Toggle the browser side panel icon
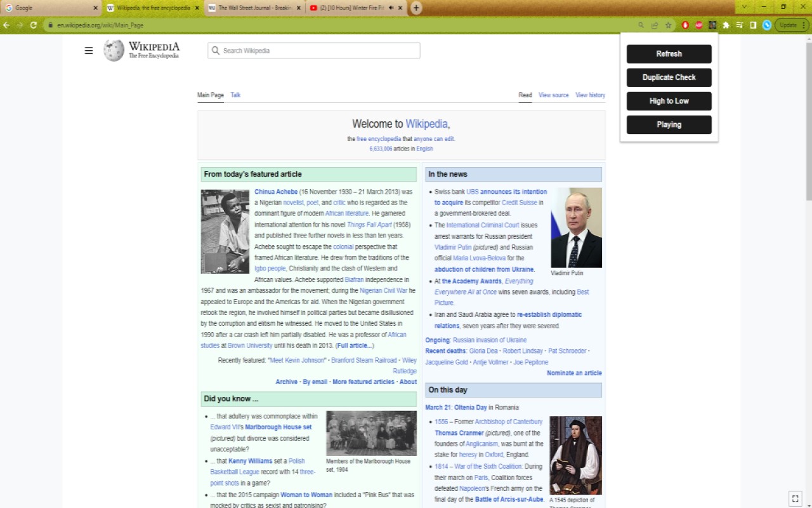The image size is (812, 508). (x=753, y=25)
